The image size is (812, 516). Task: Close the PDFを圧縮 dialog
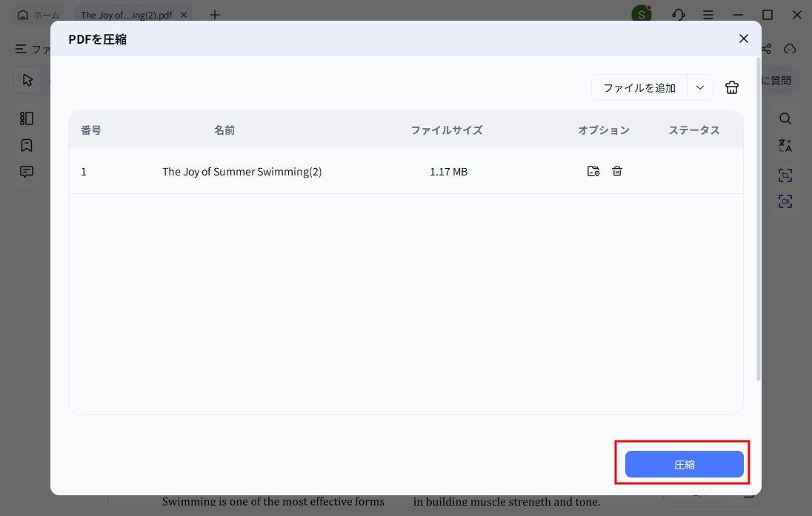744,38
